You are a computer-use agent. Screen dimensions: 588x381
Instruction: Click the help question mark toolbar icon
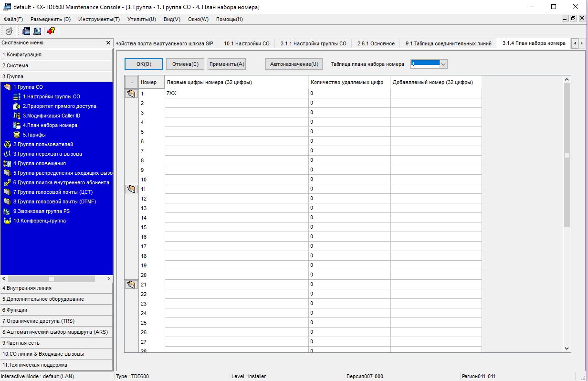(x=51, y=31)
